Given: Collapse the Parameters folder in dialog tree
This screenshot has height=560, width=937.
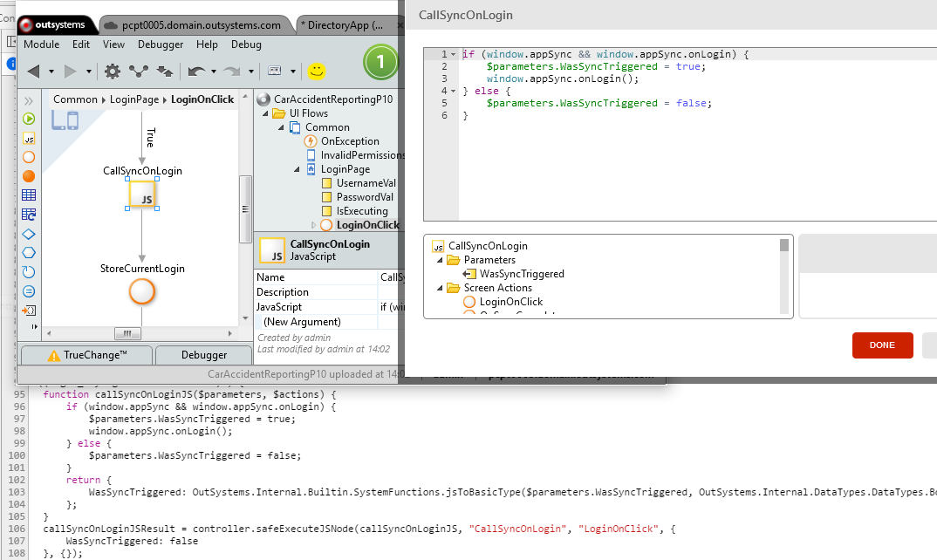Looking at the screenshot, I should click(439, 260).
